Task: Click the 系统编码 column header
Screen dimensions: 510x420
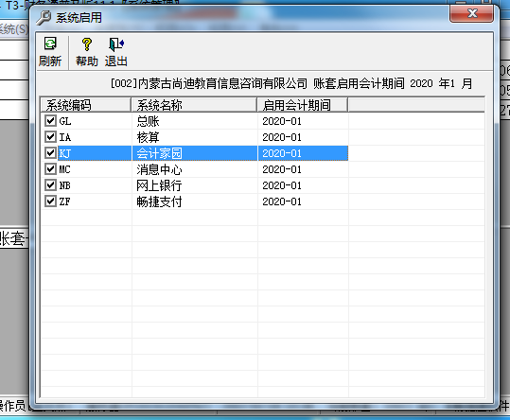Action: pyautogui.click(x=86, y=105)
